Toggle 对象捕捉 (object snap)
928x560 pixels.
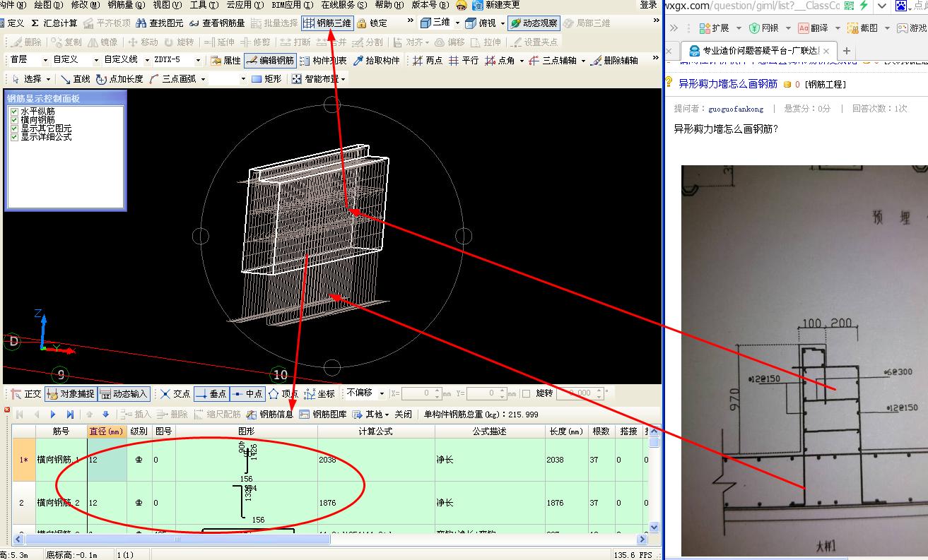70,393
